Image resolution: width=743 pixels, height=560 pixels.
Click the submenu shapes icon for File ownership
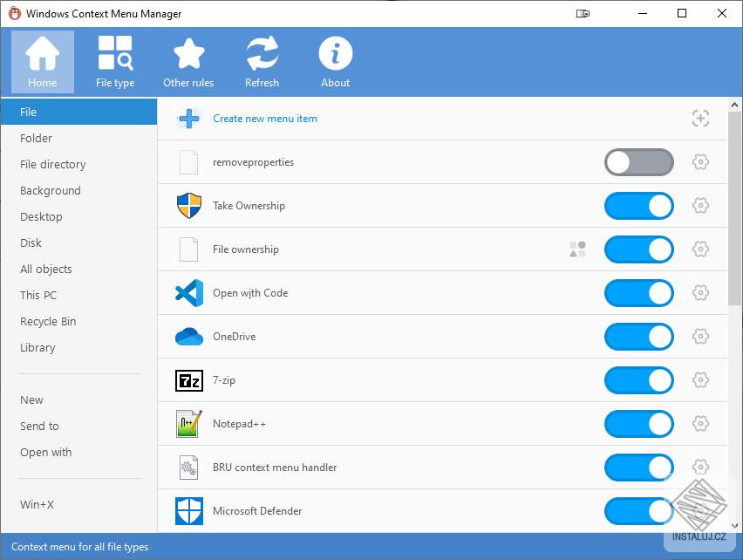pos(577,249)
